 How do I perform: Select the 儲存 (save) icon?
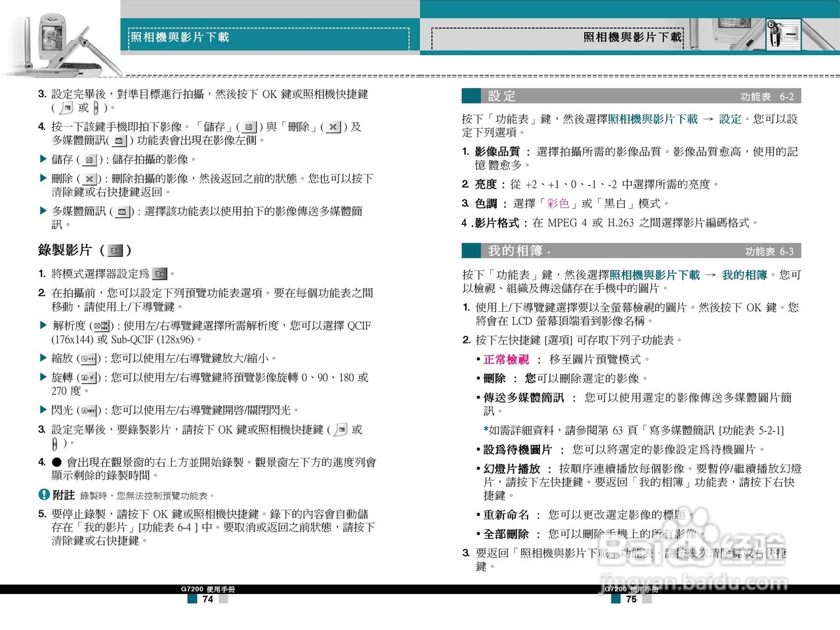[x=89, y=158]
